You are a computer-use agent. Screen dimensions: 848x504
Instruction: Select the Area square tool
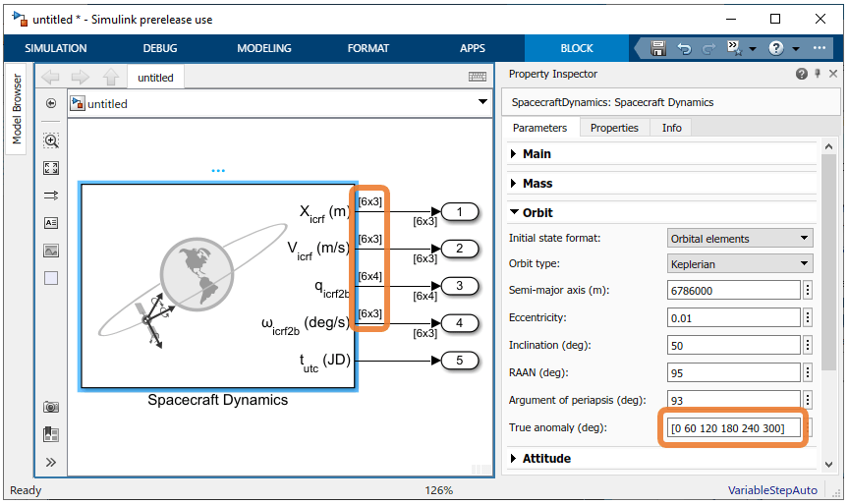coord(51,278)
